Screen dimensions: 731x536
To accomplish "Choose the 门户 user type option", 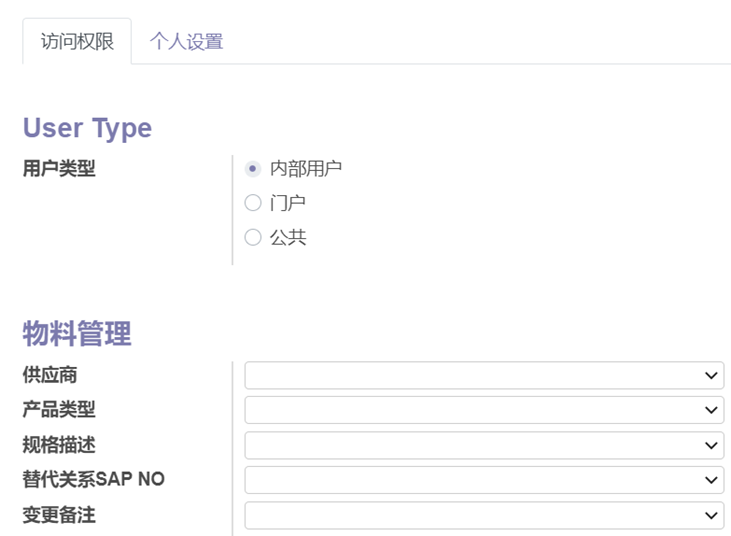I will pos(253,203).
